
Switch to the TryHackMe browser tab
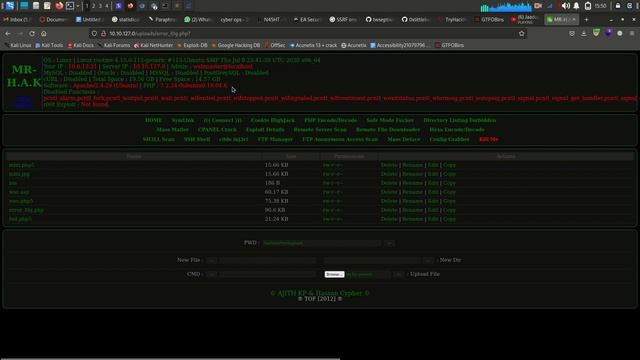[x=454, y=19]
